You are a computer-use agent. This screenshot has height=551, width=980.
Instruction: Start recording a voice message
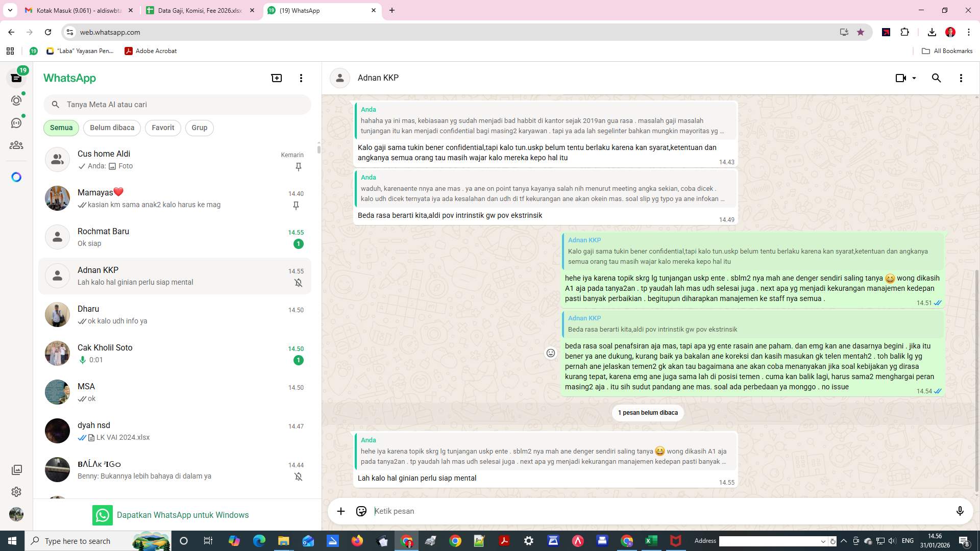point(960,511)
